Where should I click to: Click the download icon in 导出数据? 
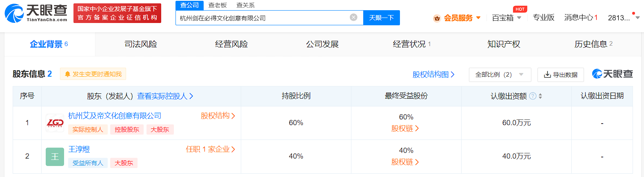(547, 74)
